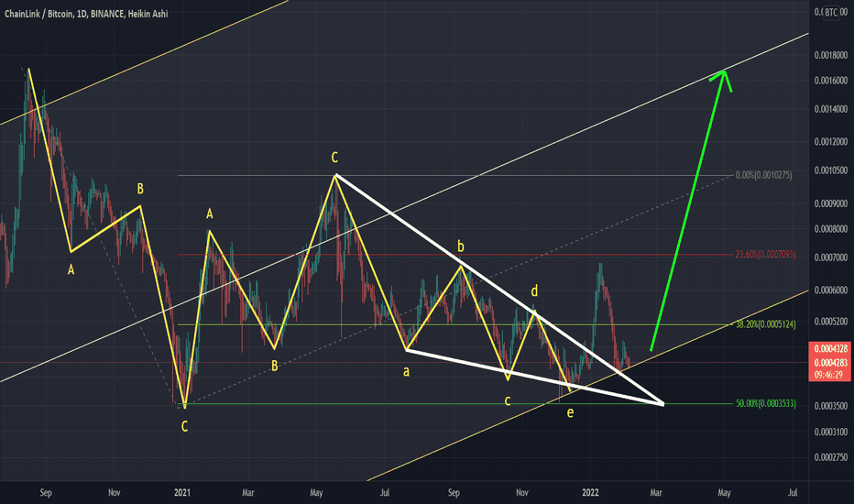Click the 2022 date axis label

(590, 493)
